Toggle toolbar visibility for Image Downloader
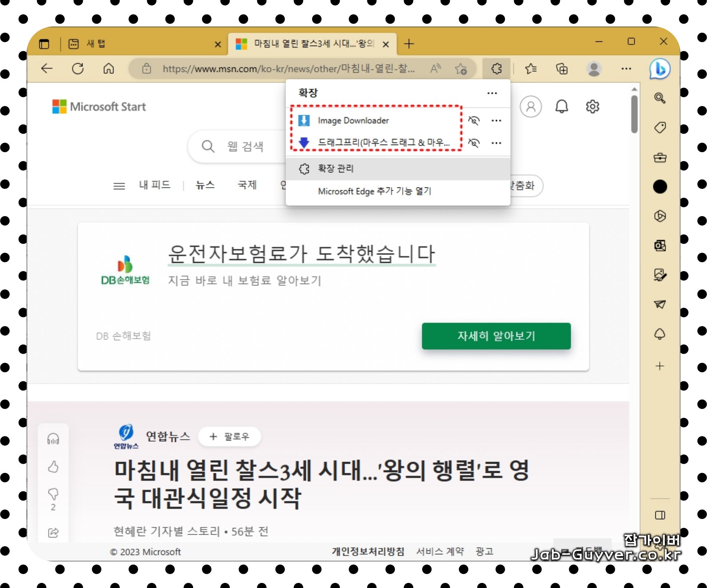Image resolution: width=707 pixels, height=588 pixels. point(474,120)
